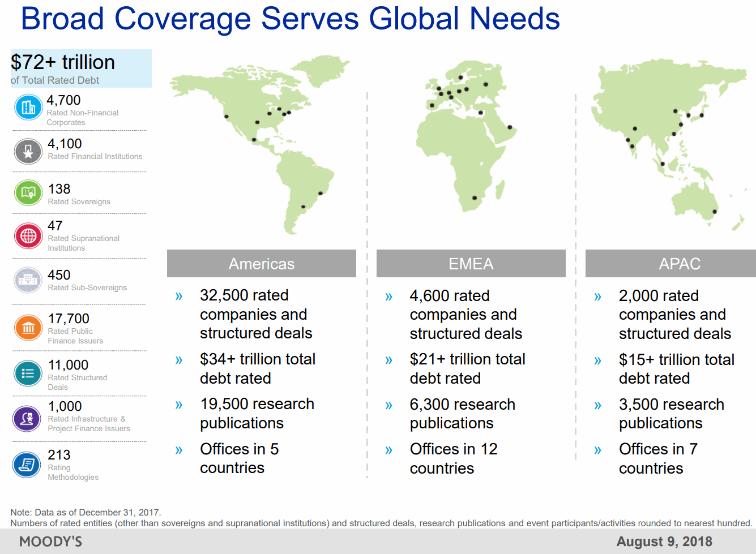The width and height of the screenshot is (756, 554).
Task: Click the chevron bullet beside $15+ trillion total
Action: 597,360
